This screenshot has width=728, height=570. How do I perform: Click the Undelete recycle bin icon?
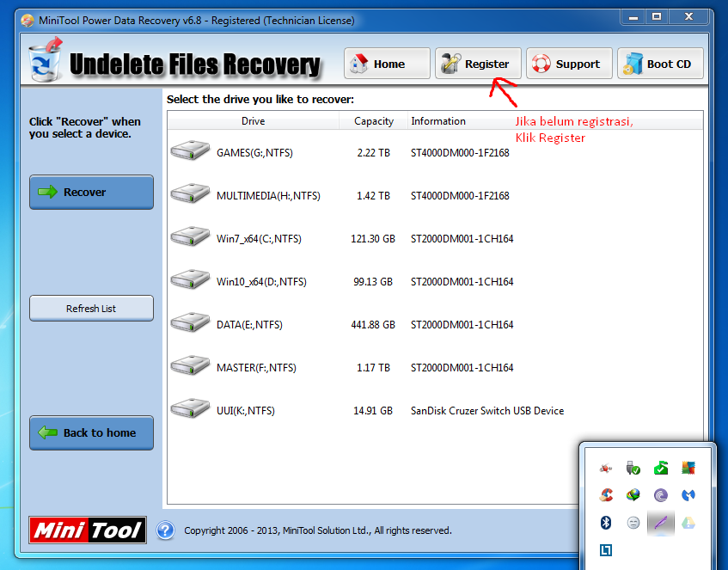click(46, 59)
